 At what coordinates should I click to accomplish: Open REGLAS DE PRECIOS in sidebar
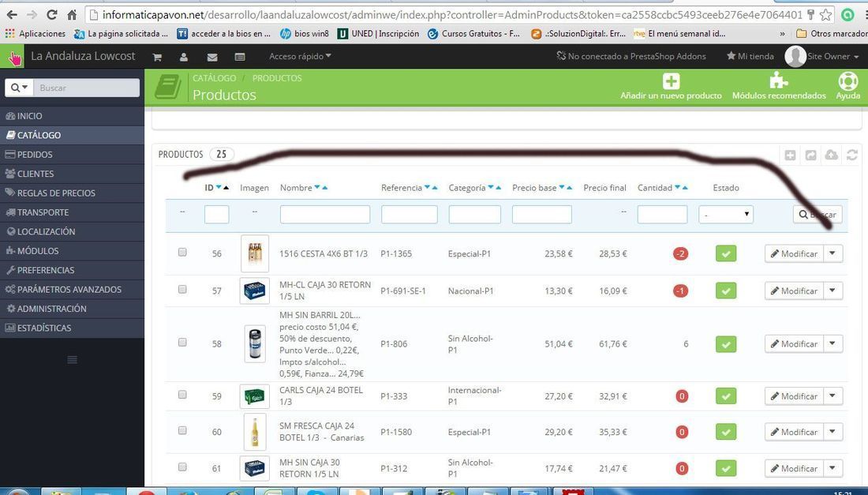coord(72,193)
